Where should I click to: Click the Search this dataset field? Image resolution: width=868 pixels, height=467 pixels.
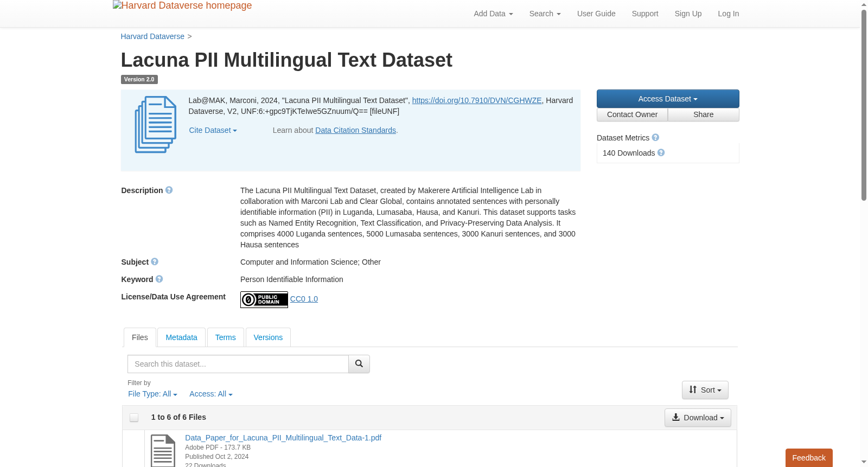[238, 364]
